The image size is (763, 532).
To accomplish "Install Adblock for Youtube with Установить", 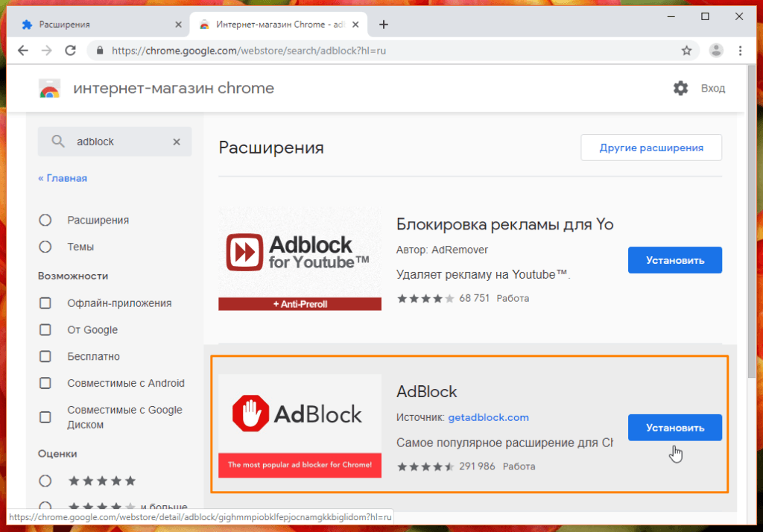I will tap(674, 260).
